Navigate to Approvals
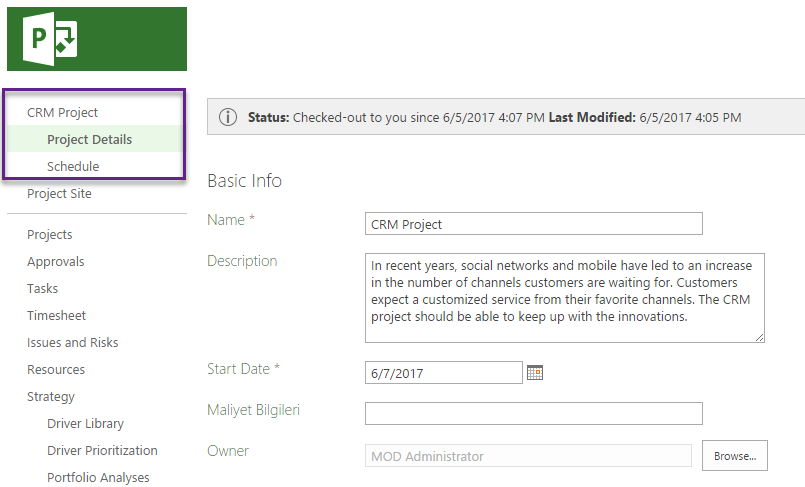This screenshot has width=805, height=487. click(x=55, y=262)
